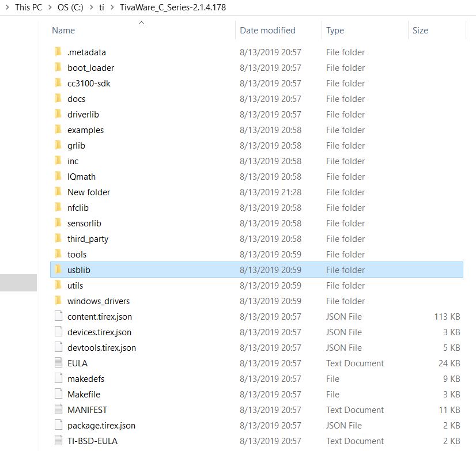Click the docs folder icon
The image size is (476, 451).
pos(58,98)
